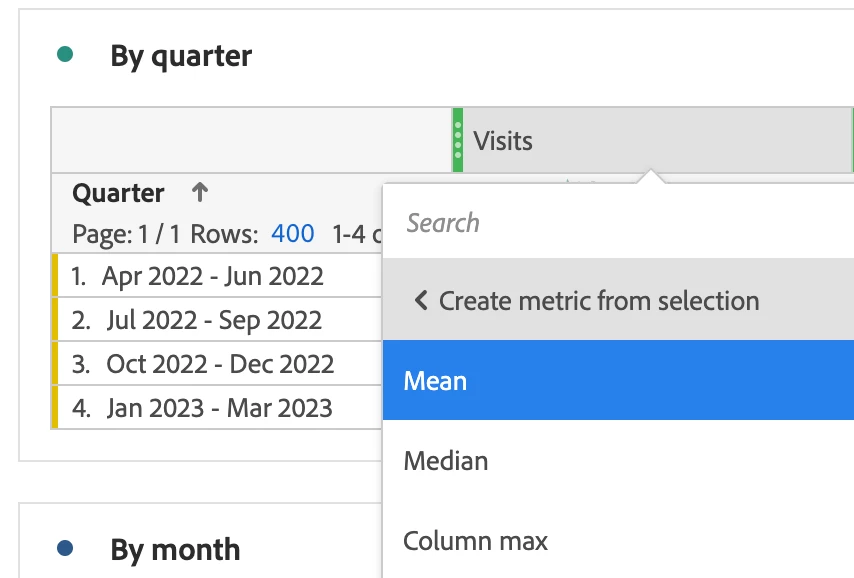Screen dimensions: 854x578
Task: Click the green drag handle on Visits column
Action: click(458, 140)
